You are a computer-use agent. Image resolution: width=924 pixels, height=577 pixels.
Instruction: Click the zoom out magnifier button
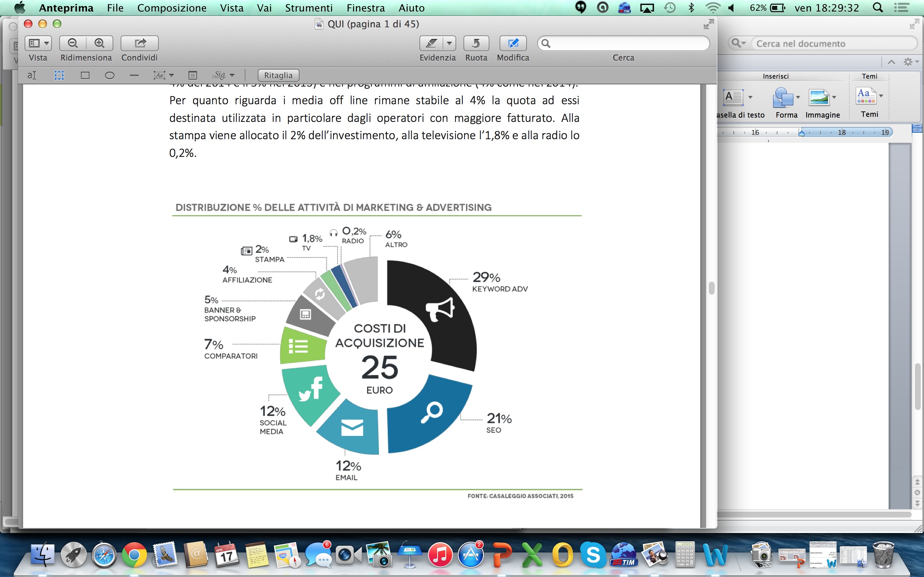pyautogui.click(x=73, y=43)
